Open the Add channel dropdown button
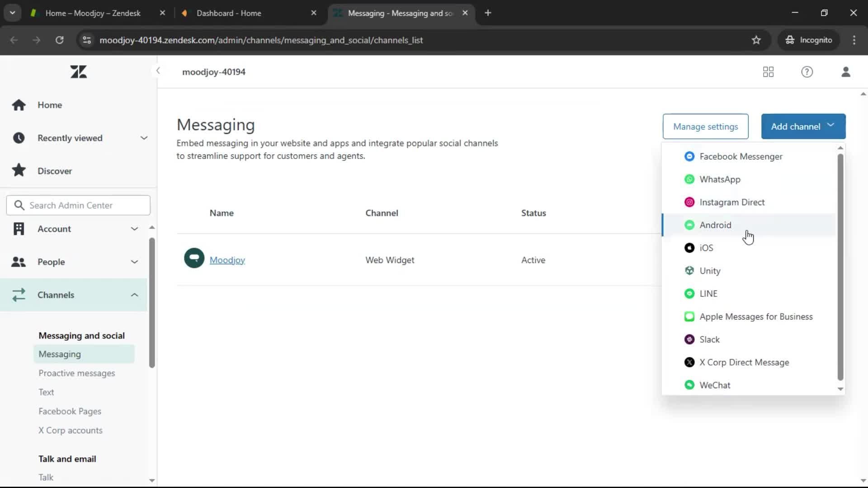The width and height of the screenshot is (868, 488). 803,127
